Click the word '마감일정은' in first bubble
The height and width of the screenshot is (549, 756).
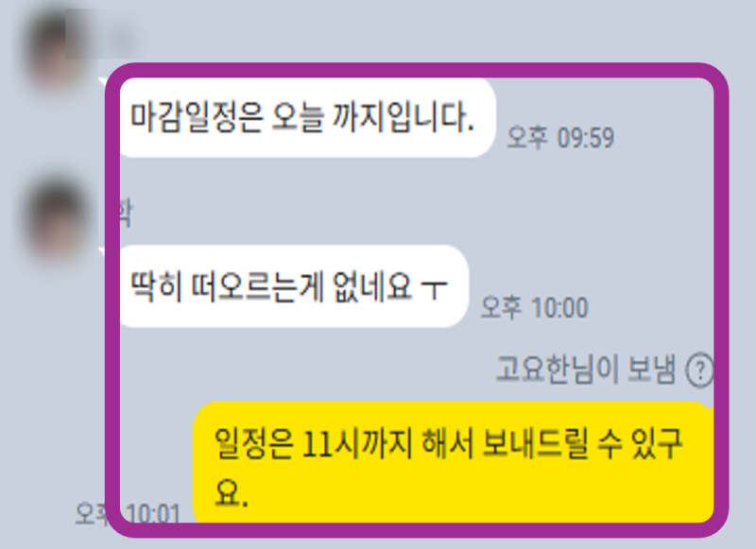(197, 117)
